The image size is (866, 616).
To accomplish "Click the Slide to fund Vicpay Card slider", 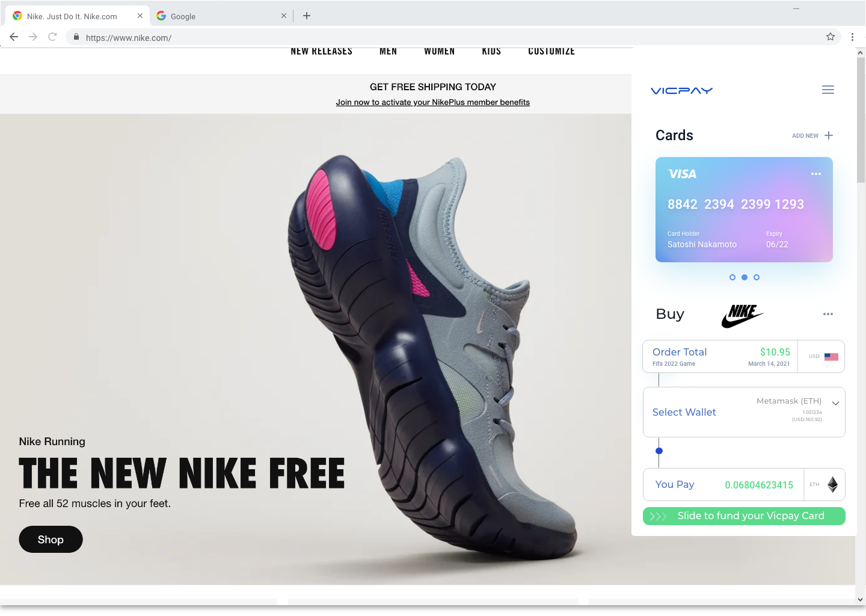I will (744, 516).
